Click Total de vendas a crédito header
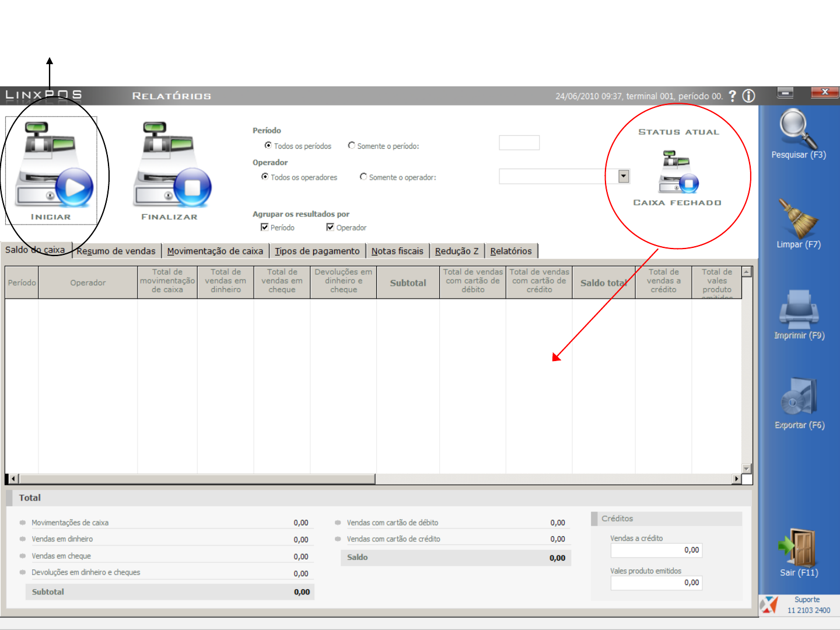The height and width of the screenshot is (630, 840). [664, 283]
